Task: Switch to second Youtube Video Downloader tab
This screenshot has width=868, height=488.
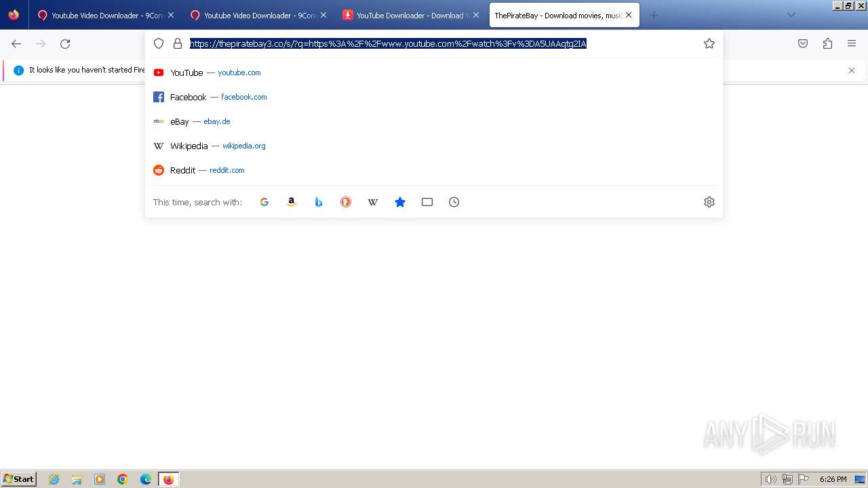Action: [x=258, y=15]
